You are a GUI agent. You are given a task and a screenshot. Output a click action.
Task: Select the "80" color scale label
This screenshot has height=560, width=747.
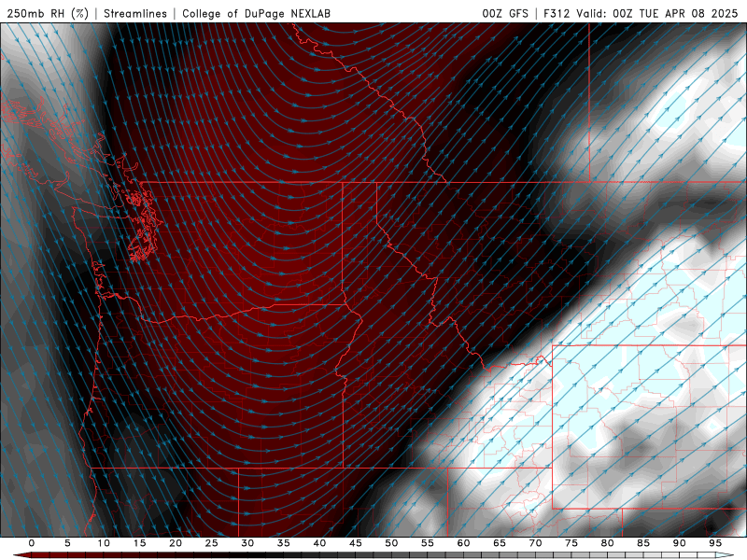point(607,543)
